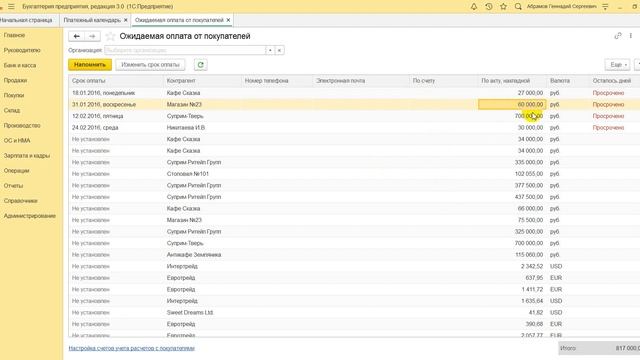Open the Продажи section
This screenshot has height=360, width=640.
[x=15, y=80]
